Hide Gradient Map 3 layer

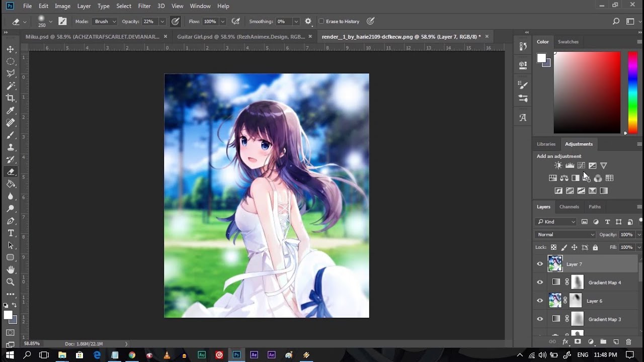pyautogui.click(x=540, y=319)
